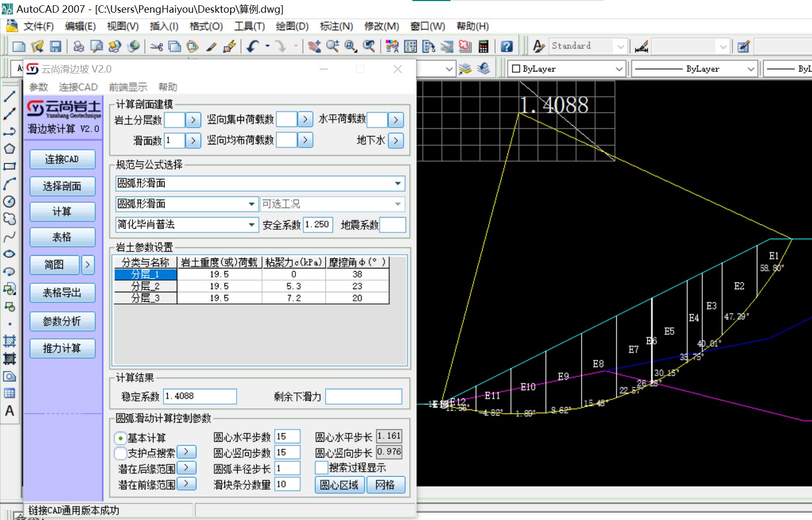812x520 pixels.
Task: Click the Zoom Previous icon
Action: 369,47
